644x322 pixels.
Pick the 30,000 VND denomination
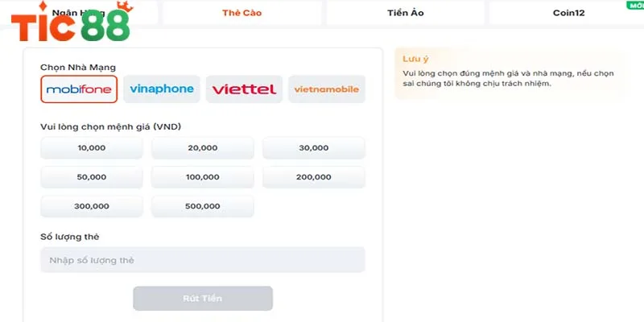tap(314, 148)
